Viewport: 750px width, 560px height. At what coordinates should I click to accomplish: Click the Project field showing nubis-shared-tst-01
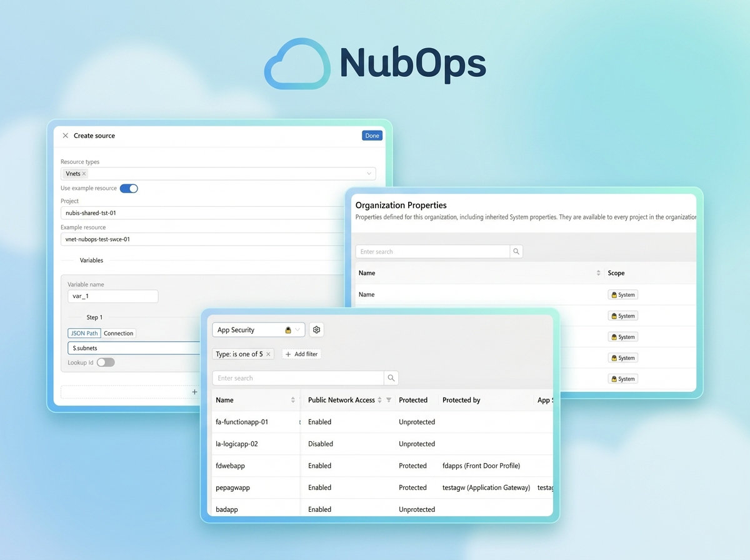203,213
